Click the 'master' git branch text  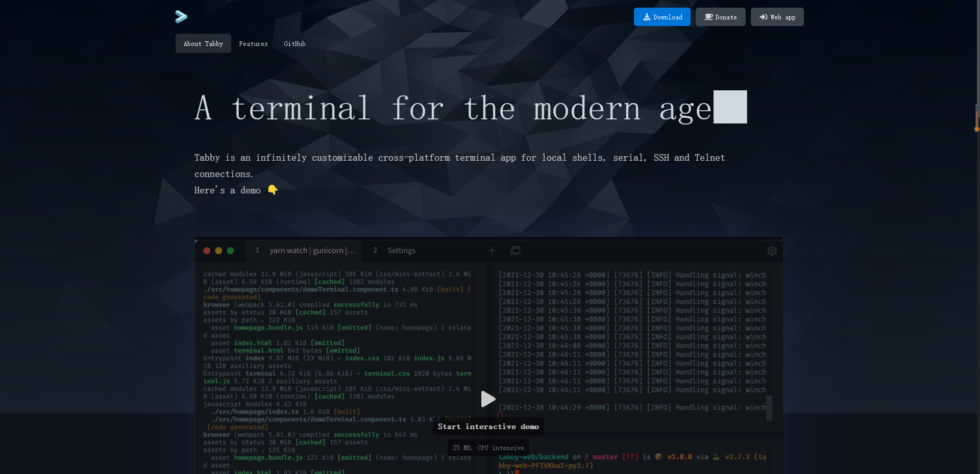pos(605,457)
